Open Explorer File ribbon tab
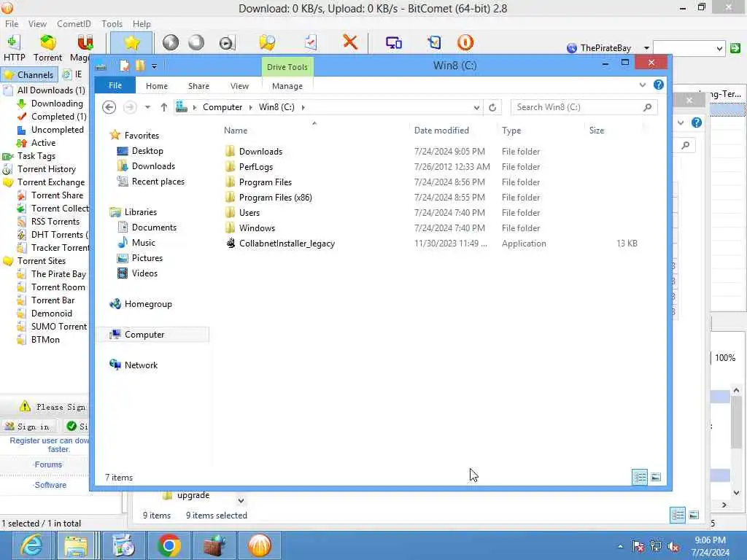The width and height of the screenshot is (747, 560). (x=115, y=86)
